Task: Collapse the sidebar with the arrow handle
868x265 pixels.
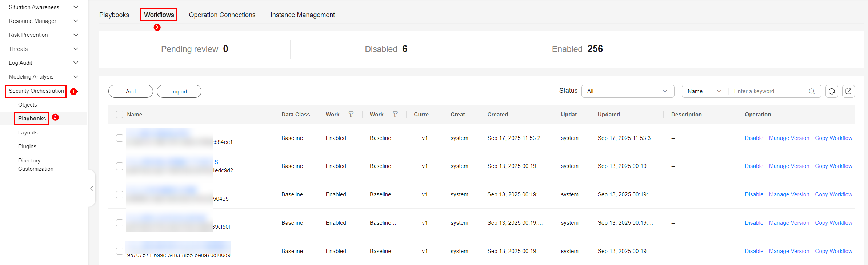Action: click(92, 188)
